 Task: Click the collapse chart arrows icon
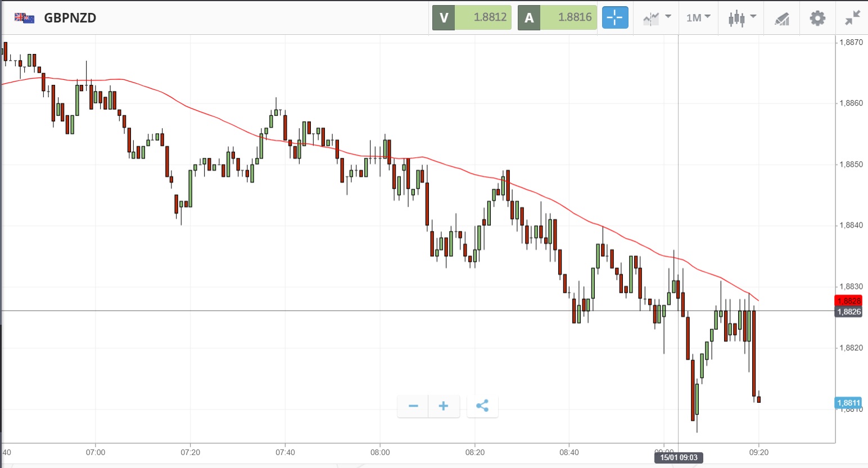point(852,18)
